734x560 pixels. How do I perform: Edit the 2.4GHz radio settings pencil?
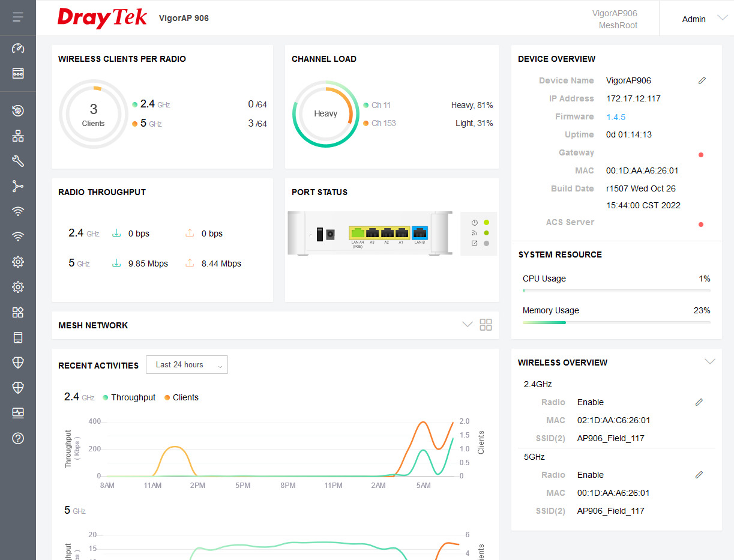point(699,402)
